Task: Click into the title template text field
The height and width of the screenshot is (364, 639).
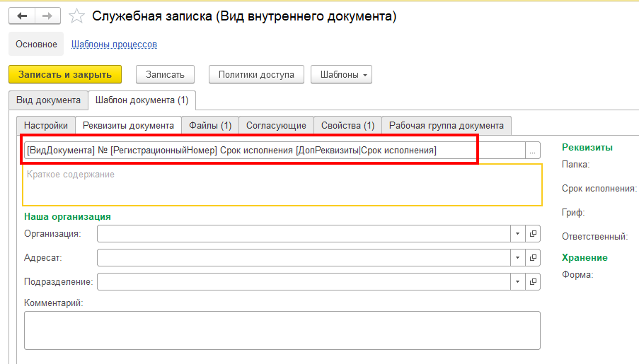Action: tap(275, 151)
